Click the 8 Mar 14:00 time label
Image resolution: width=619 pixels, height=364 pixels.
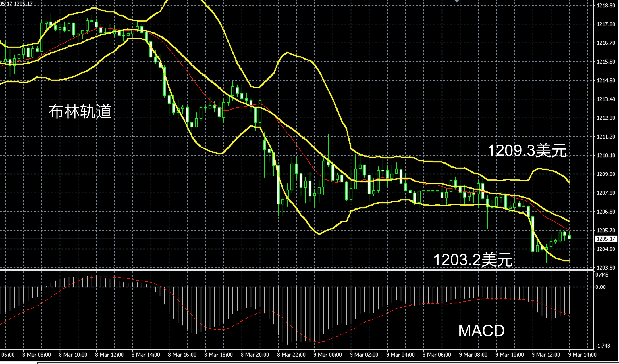pyautogui.click(x=146, y=355)
